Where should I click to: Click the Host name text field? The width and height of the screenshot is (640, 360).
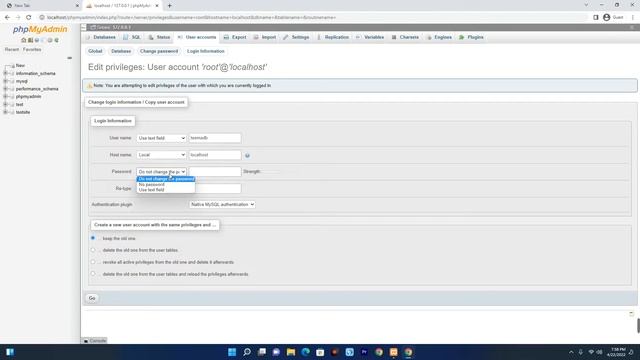tap(215, 155)
